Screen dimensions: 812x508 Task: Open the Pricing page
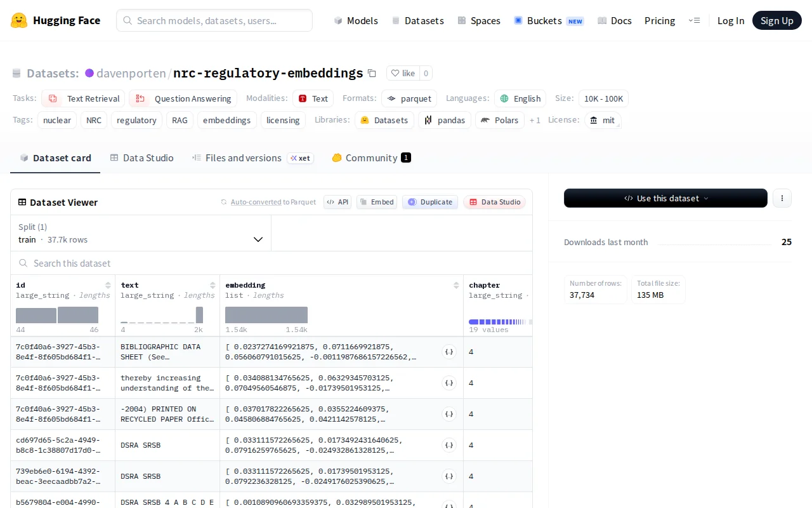pyautogui.click(x=660, y=20)
